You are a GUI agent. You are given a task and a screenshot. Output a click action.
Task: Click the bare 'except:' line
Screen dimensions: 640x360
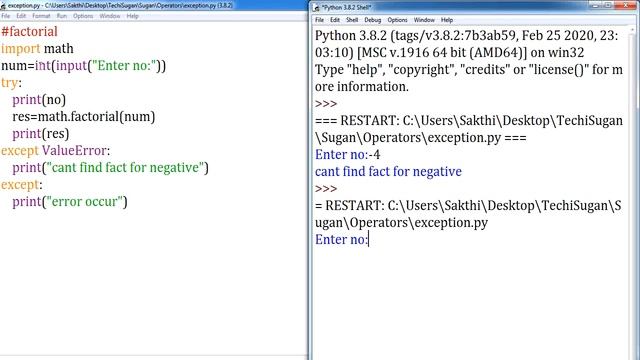pos(22,185)
